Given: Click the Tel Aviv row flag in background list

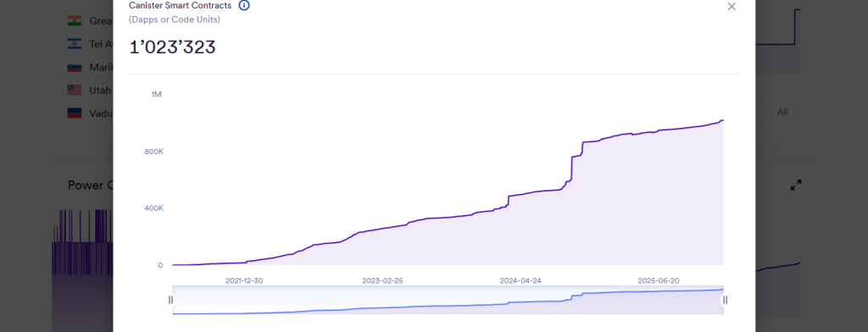Looking at the screenshot, I should coord(75,44).
